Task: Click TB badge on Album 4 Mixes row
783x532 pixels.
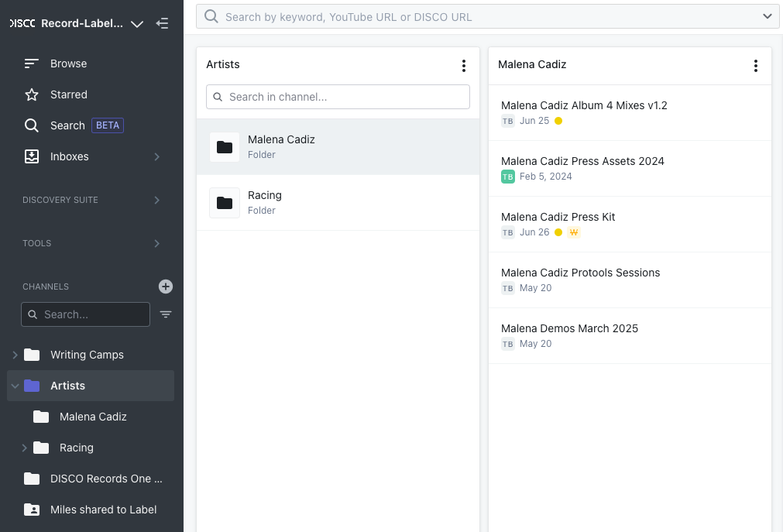Action: (x=508, y=121)
